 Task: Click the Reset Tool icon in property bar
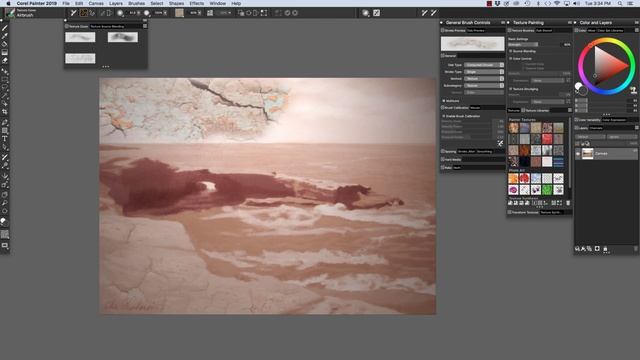[73, 13]
